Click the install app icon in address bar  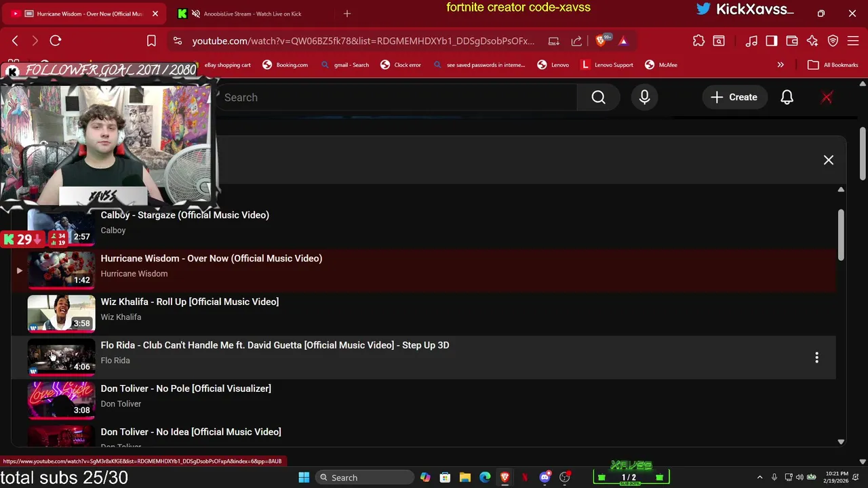[553, 41]
